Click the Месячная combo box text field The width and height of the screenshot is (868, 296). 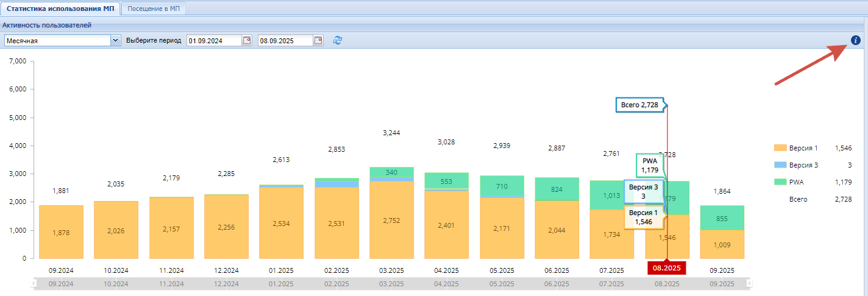click(x=57, y=40)
